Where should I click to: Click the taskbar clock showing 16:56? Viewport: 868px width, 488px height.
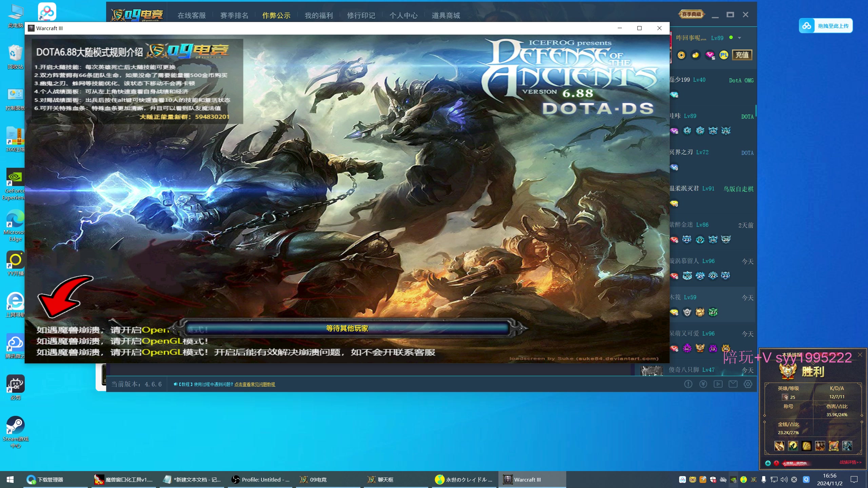(x=829, y=480)
